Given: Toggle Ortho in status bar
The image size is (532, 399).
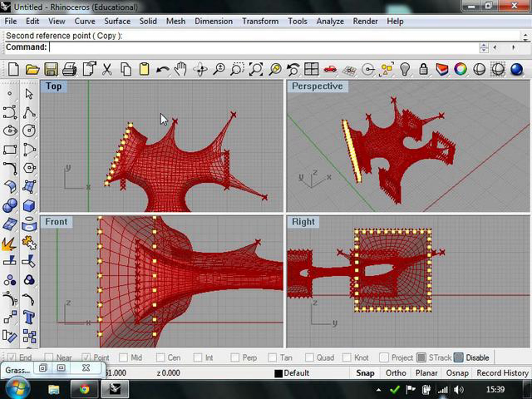Looking at the screenshot, I should tap(396, 373).
